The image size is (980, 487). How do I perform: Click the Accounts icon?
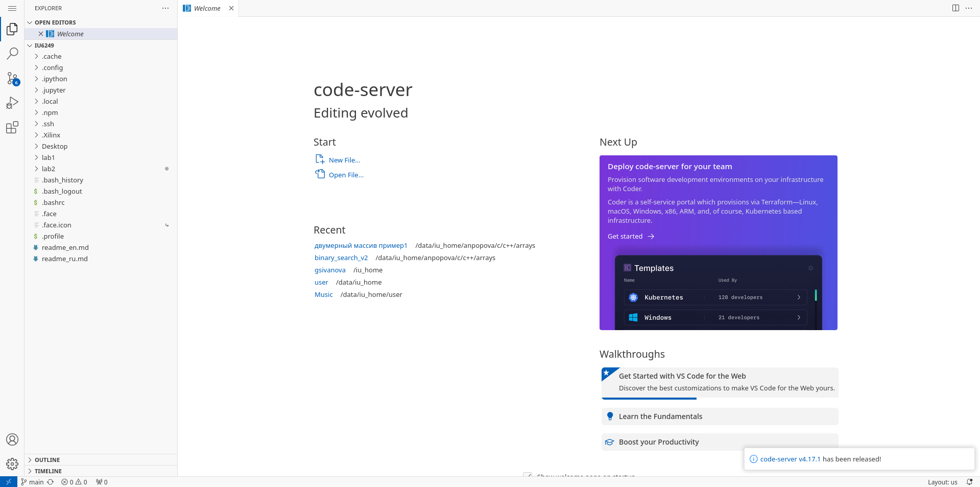coord(12,439)
